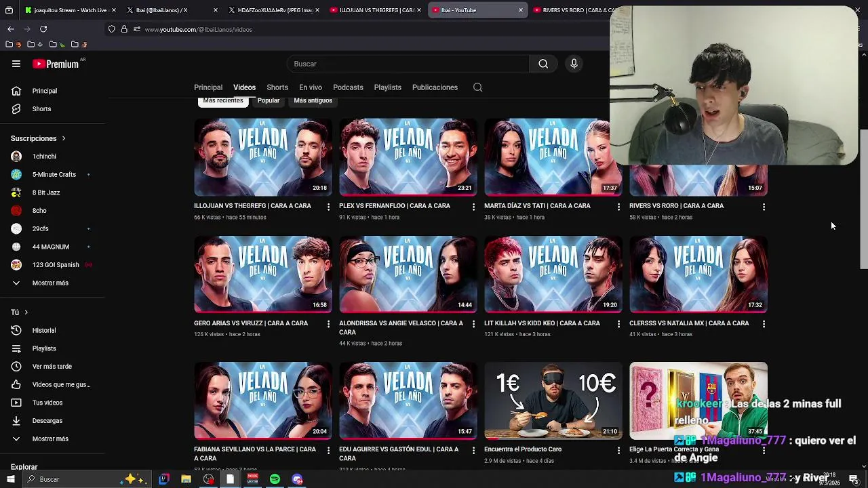
Task: Open Firefox tab overview icon
Action: click(9, 10)
